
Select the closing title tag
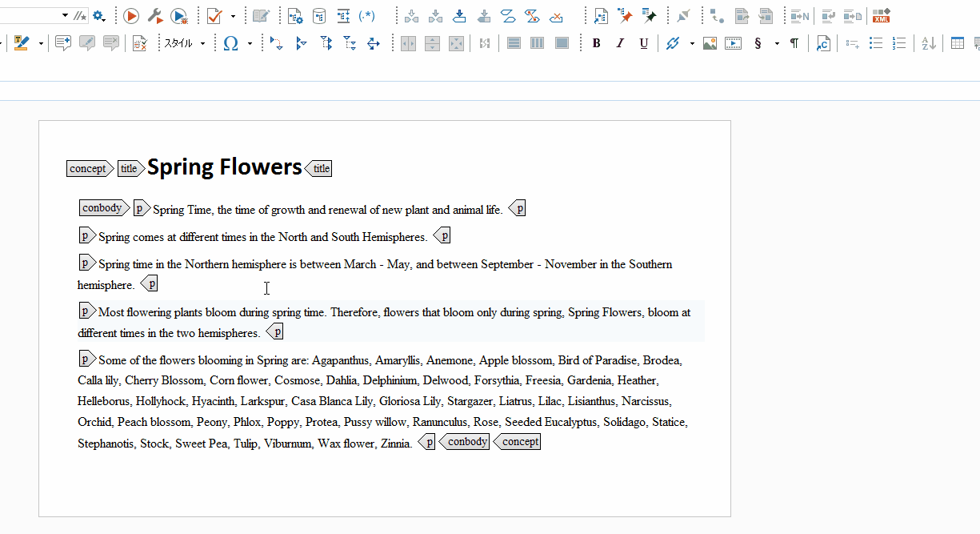click(318, 168)
